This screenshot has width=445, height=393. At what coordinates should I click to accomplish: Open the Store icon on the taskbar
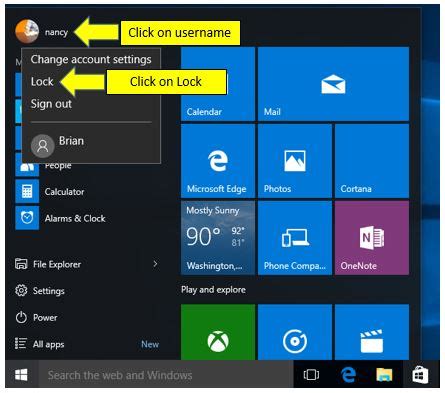coord(420,375)
